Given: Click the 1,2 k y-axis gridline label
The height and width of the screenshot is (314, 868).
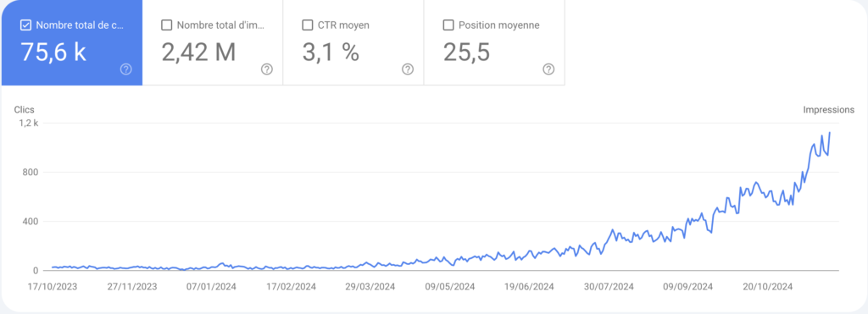Looking at the screenshot, I should click(28, 124).
